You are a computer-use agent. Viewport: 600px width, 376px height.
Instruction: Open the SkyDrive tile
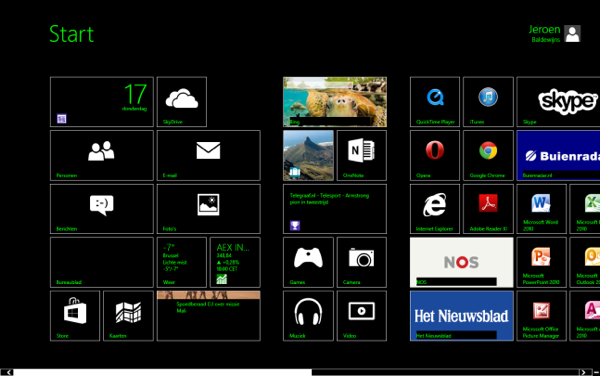click(182, 102)
